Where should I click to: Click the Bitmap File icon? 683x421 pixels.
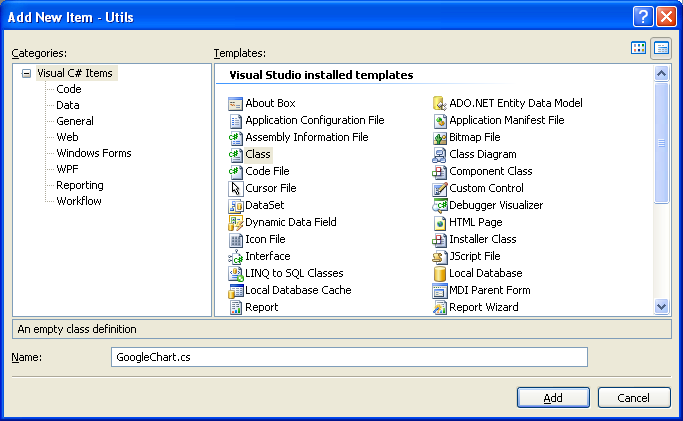point(440,138)
